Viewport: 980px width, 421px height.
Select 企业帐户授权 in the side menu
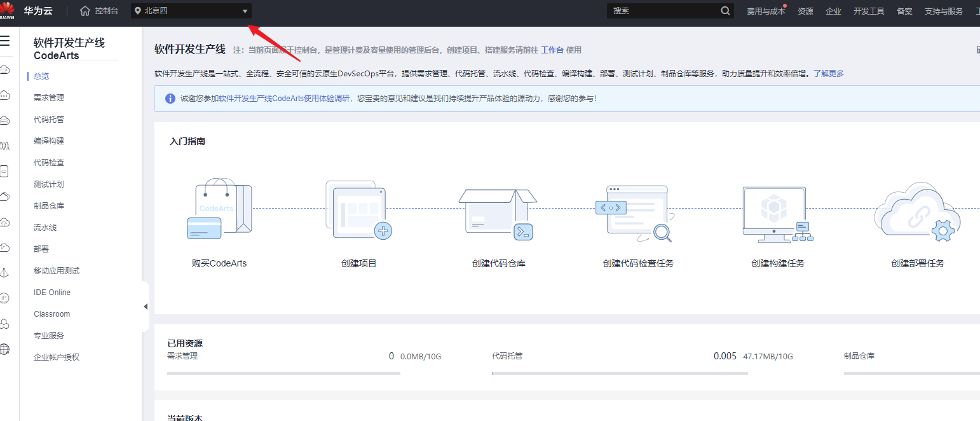click(57, 357)
